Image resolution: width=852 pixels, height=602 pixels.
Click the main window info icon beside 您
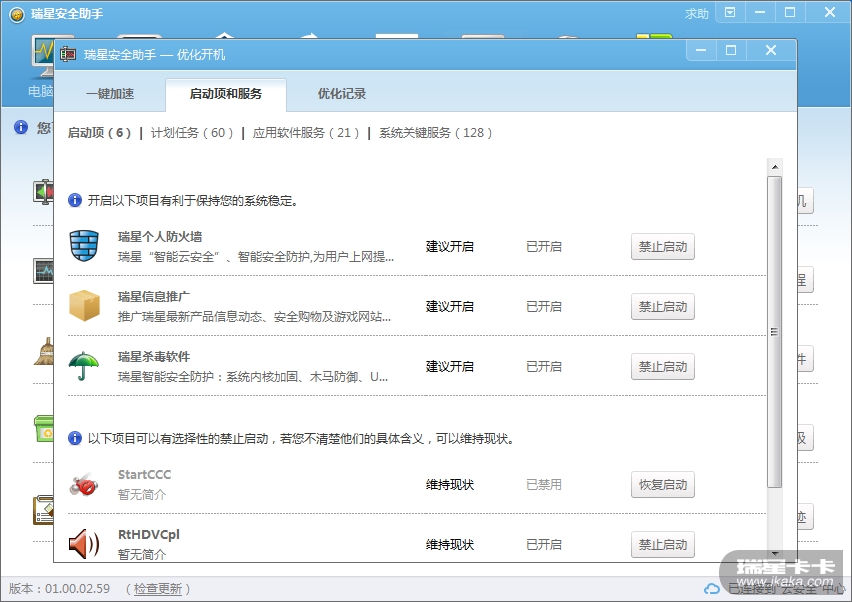[x=21, y=127]
